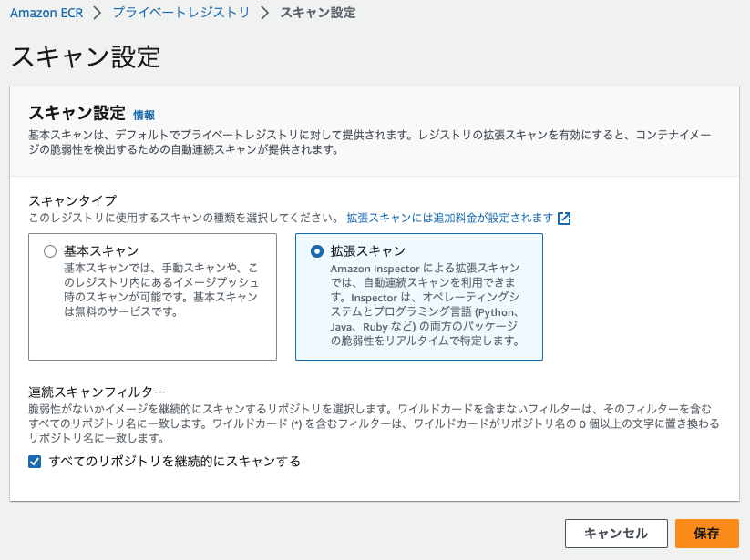750x560 pixels.
Task: Click the 連続スキャンフィルター heading
Action: tap(98, 392)
